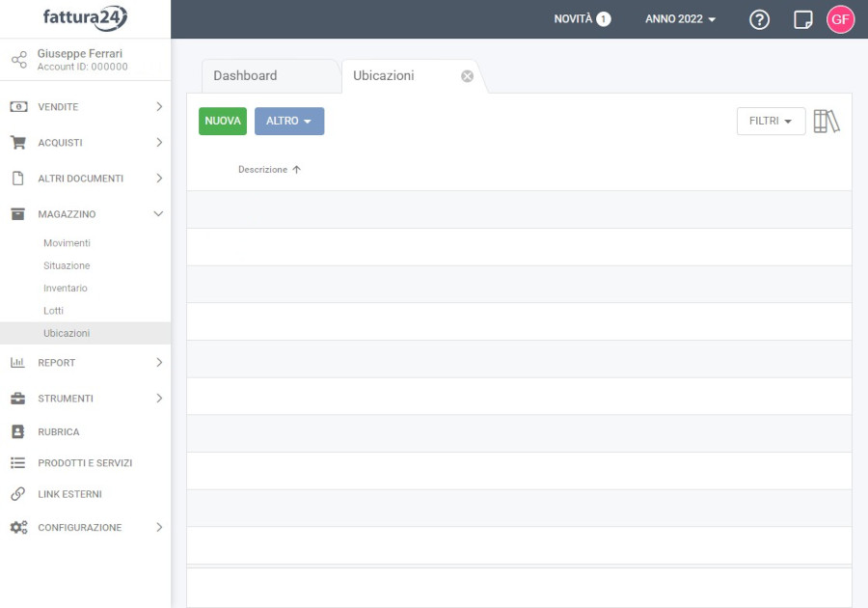This screenshot has height=608, width=868.
Task: Click the Giuseppe Ferrari account name
Action: [80, 54]
